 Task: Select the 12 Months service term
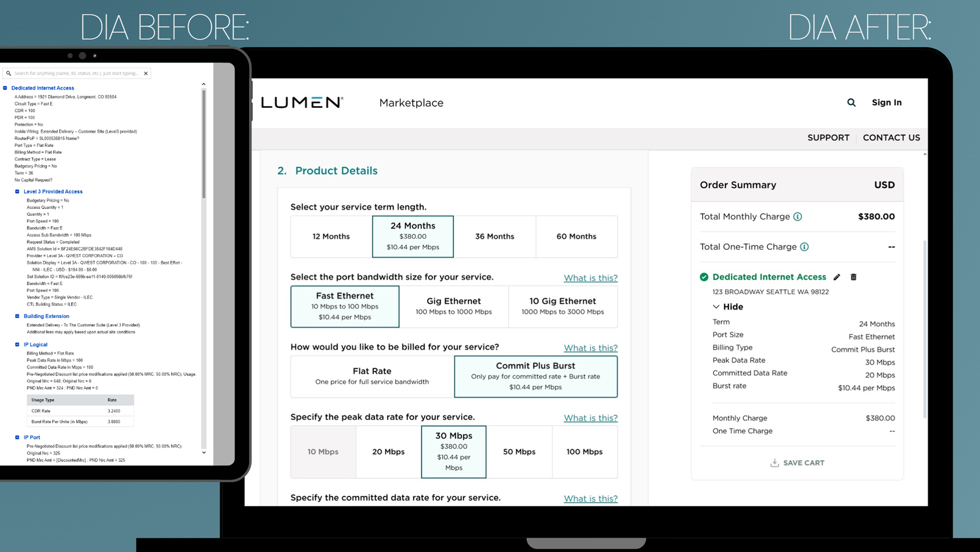[x=331, y=236]
